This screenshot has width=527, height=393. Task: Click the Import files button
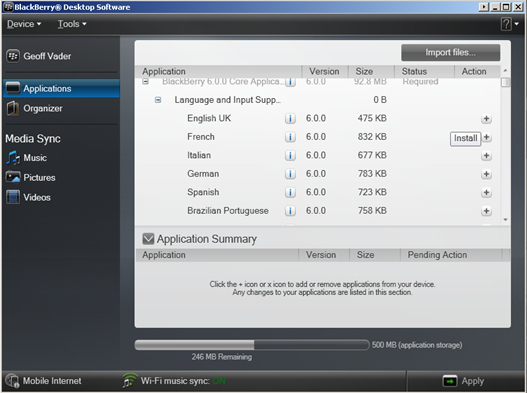pyautogui.click(x=450, y=52)
